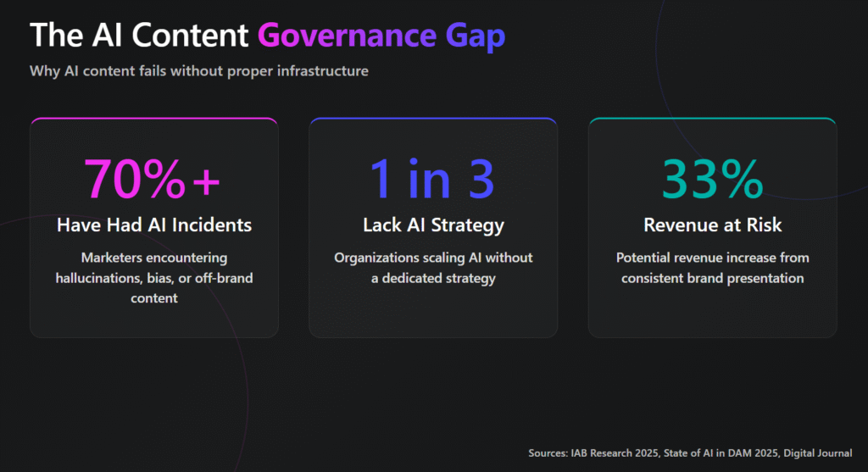Image resolution: width=868 pixels, height=472 pixels.
Task: Click 'Potential revenue increase from consistent brand presentation'
Action: [713, 268]
